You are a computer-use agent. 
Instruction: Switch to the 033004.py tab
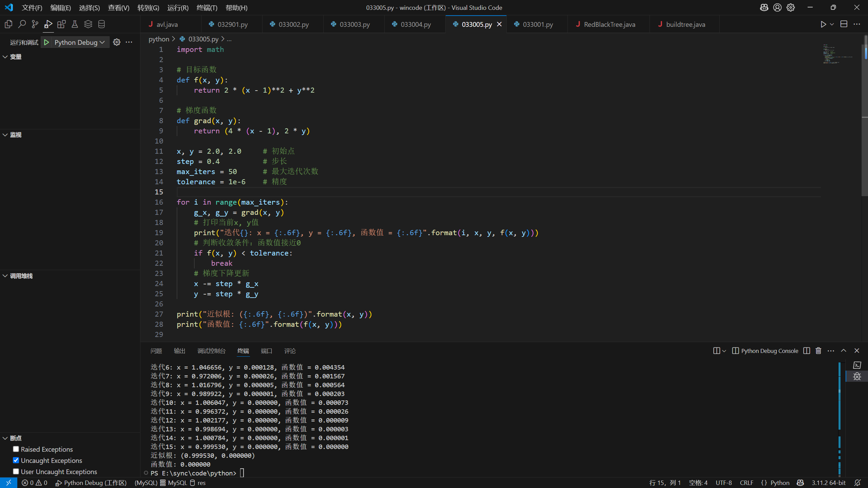pyautogui.click(x=416, y=24)
